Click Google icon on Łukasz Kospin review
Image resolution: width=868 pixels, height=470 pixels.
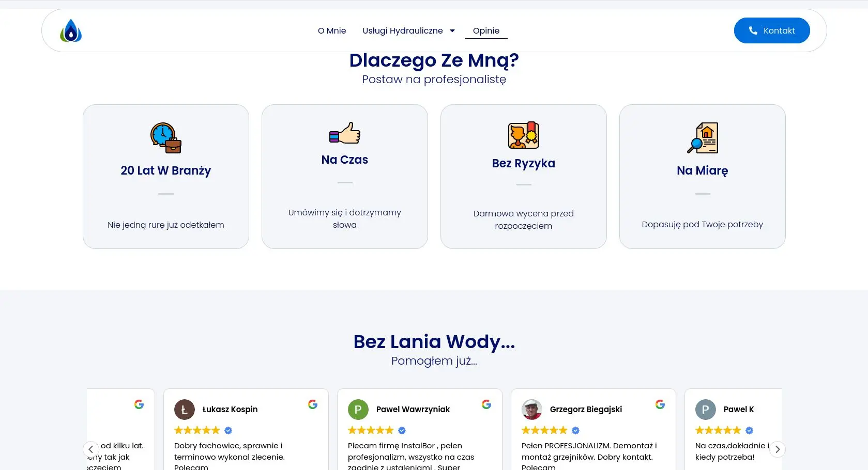pyautogui.click(x=313, y=404)
